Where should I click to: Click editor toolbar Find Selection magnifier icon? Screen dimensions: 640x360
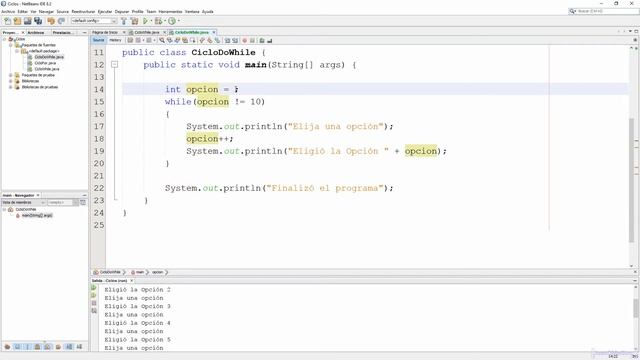tap(162, 40)
